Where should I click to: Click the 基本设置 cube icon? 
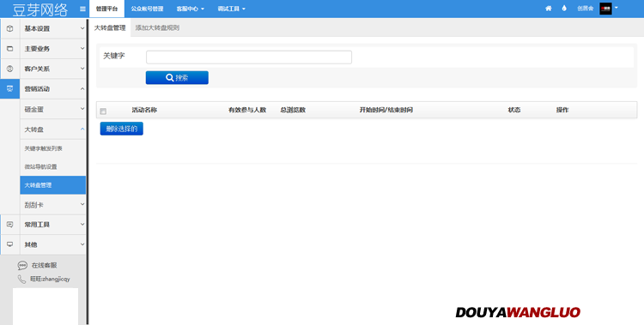9,28
